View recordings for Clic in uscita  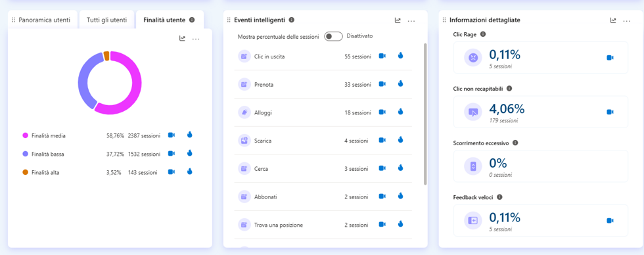[x=382, y=56]
